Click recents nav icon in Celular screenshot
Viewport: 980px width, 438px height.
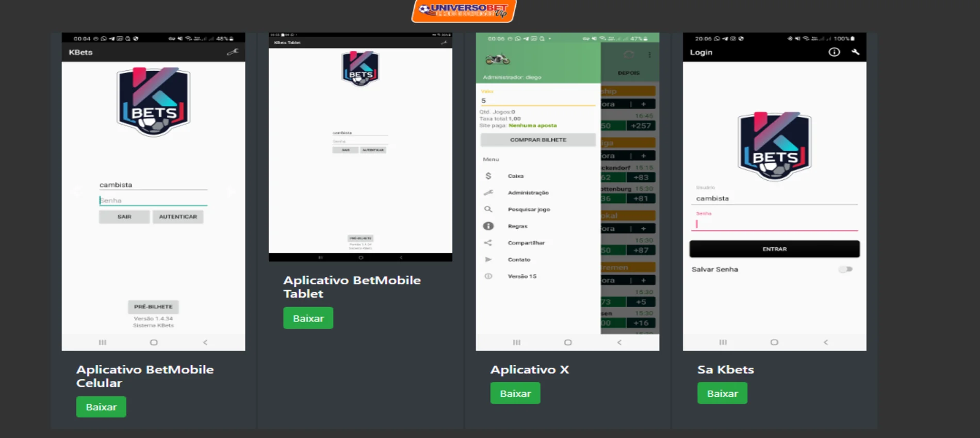103,342
